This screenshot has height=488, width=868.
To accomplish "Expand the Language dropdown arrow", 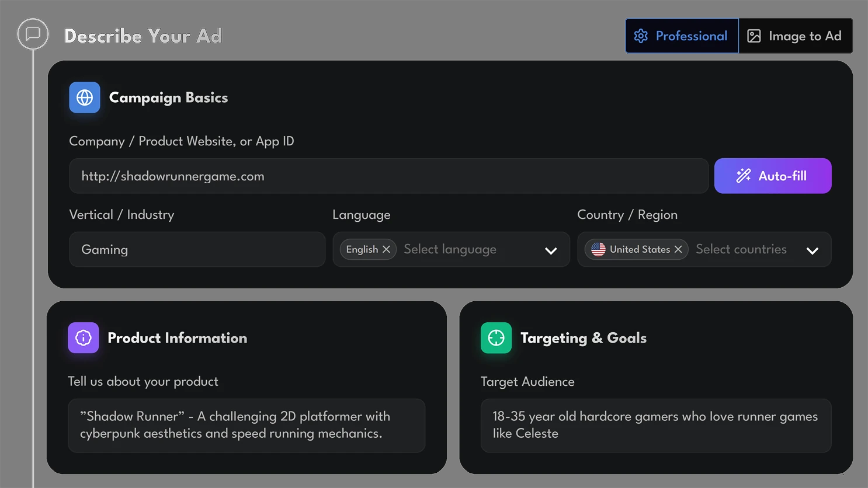I will 551,250.
